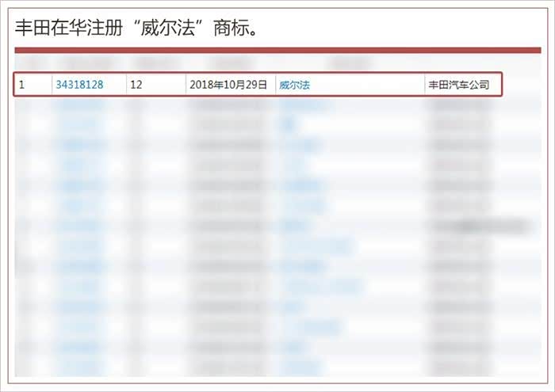Click blurred applicant cell below 丰田汽车公司
The width and height of the screenshot is (555, 392).
(458, 105)
